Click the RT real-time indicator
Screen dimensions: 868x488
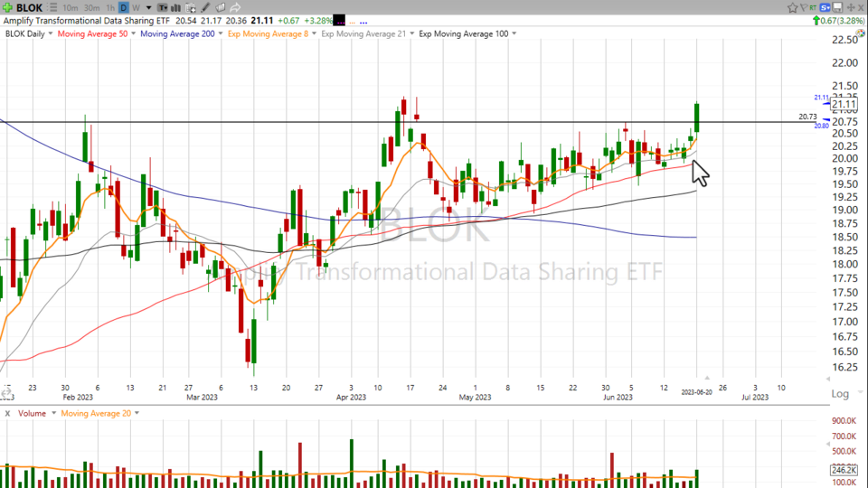point(813,8)
